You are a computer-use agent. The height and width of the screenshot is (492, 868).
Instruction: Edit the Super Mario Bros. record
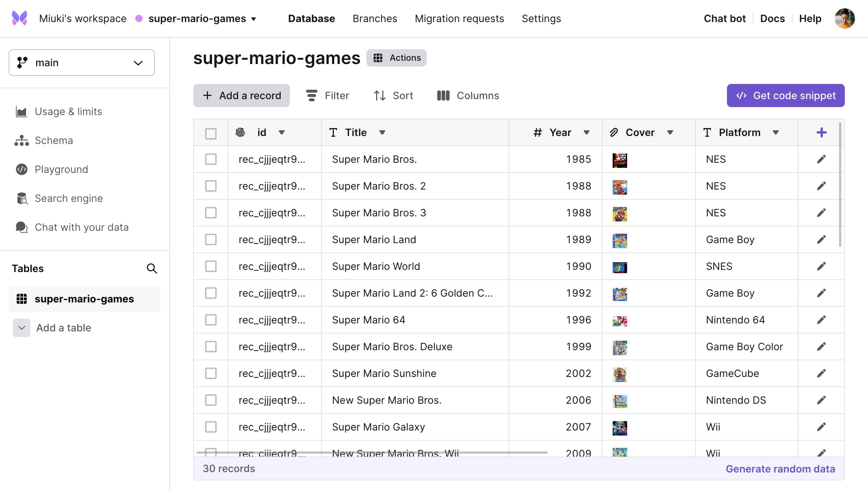point(821,159)
